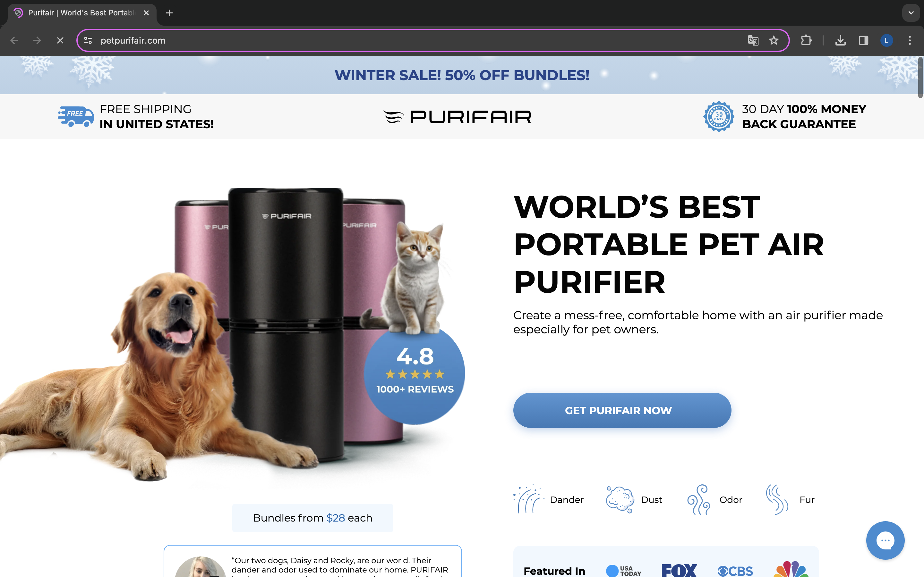Open the live chat bubble widget
The image size is (924, 577).
(885, 540)
